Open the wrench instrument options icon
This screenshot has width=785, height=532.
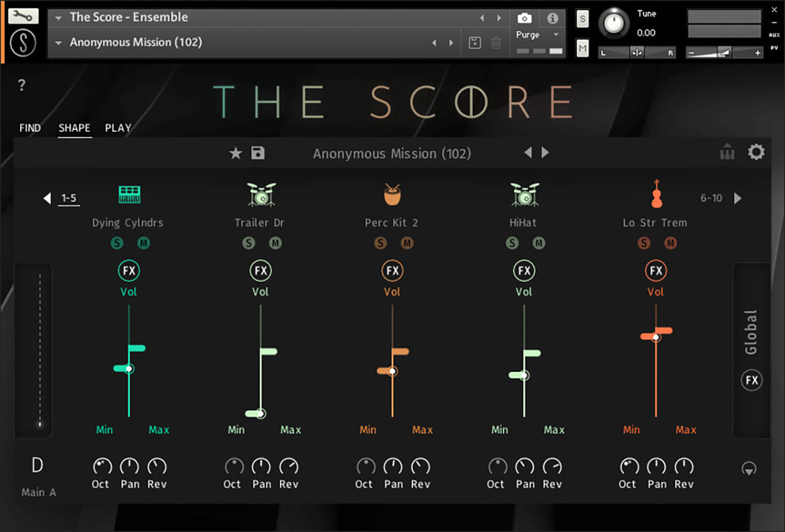click(x=23, y=16)
